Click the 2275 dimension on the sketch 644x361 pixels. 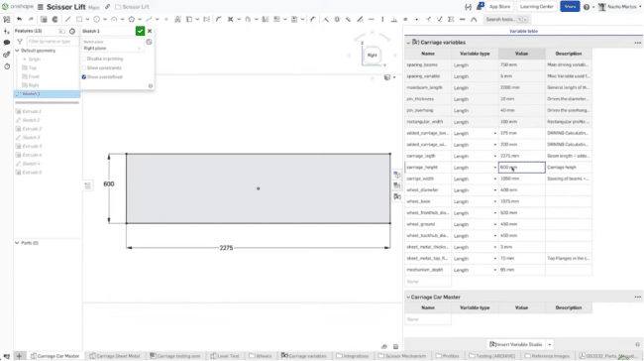[226, 248]
